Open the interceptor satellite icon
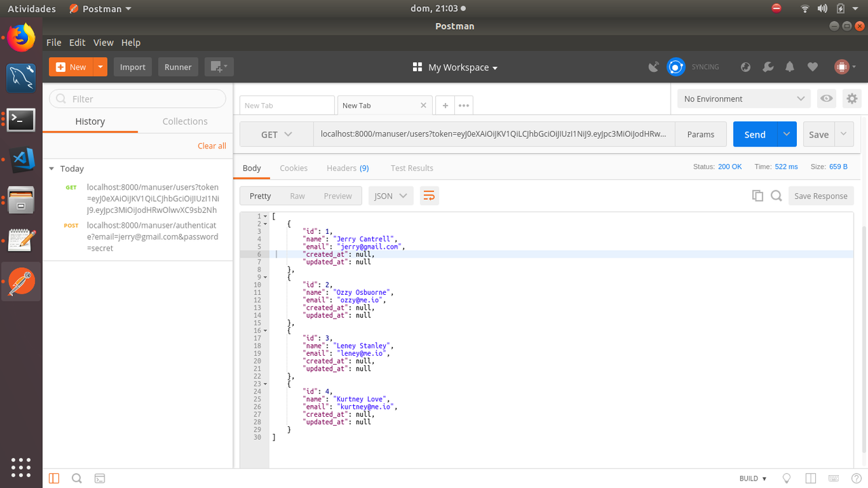Screen dimensions: 868x488 click(654, 67)
